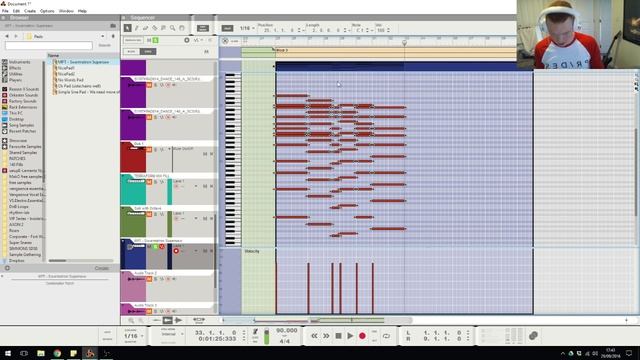Open Effects category in browser

[x=15, y=68]
